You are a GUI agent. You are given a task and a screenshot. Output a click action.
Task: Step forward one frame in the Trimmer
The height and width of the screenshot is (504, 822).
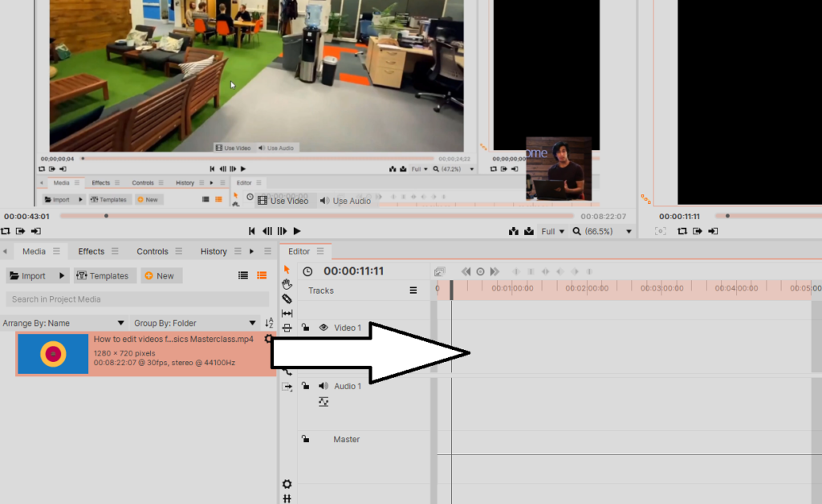coord(282,231)
